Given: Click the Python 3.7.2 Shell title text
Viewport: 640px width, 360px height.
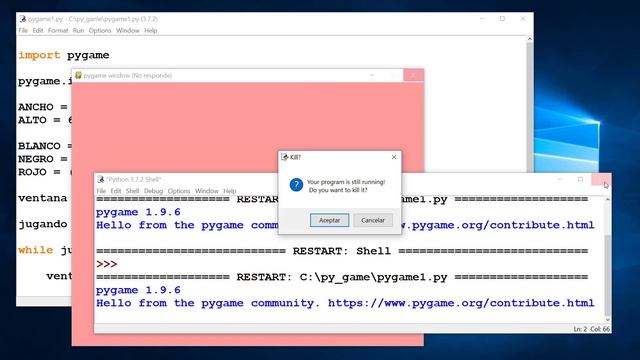Looking at the screenshot, I should coord(133,180).
